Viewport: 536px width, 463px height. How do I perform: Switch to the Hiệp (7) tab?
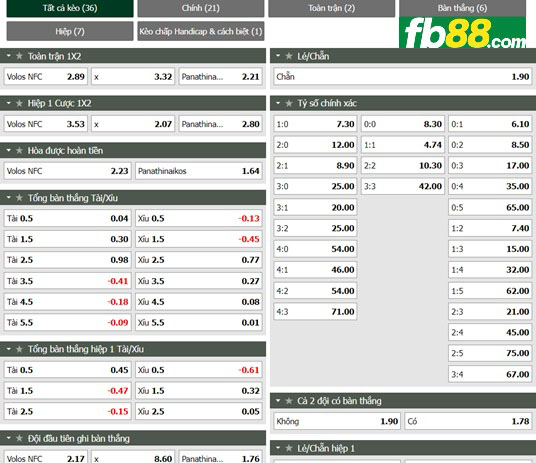[70, 31]
